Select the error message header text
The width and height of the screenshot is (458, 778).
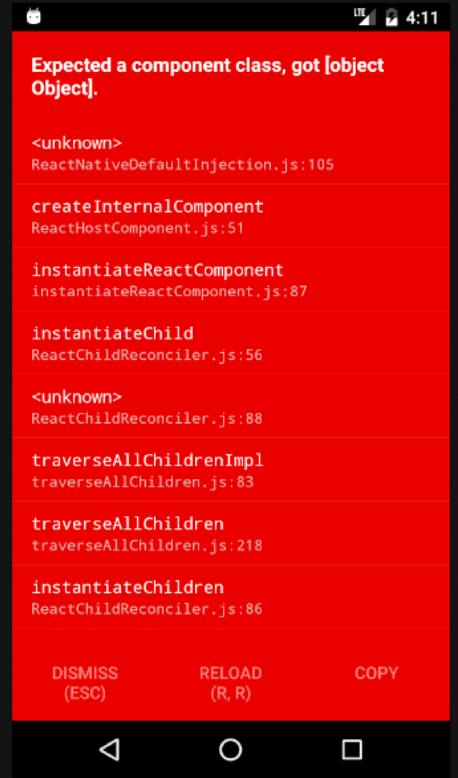[x=207, y=77]
